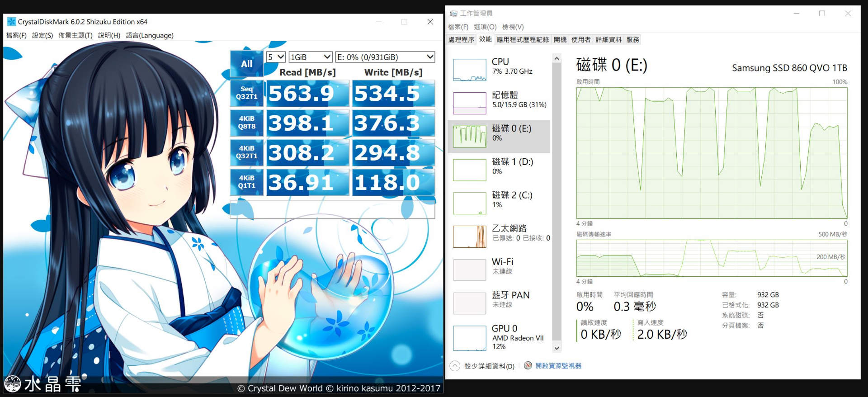Click the sidebar scrollbar down arrow
The image size is (868, 397).
coord(557,348)
